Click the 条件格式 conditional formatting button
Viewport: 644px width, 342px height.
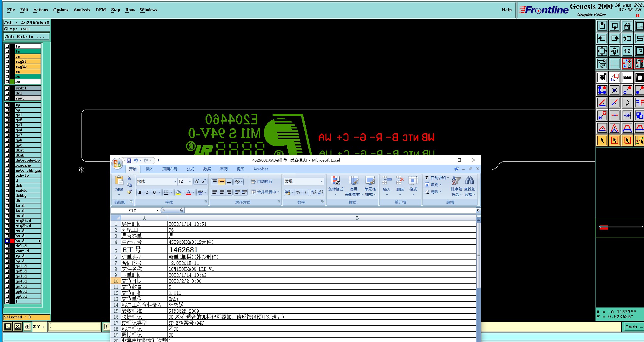[336, 186]
